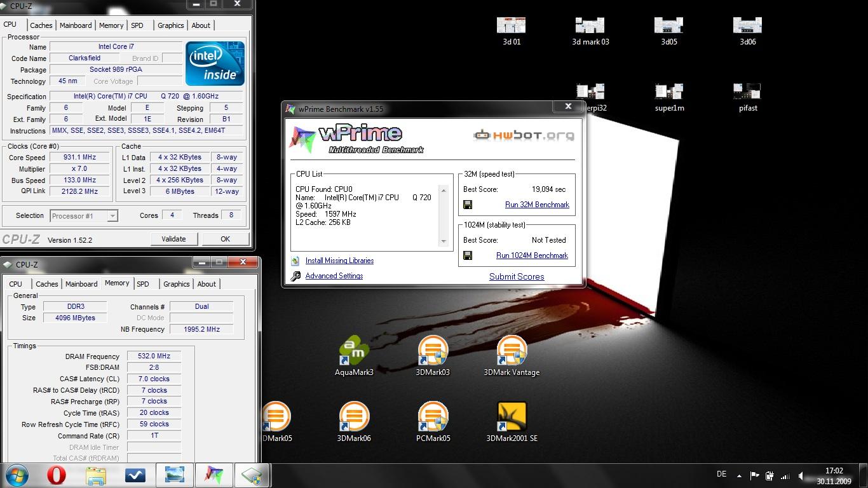Click the save icon next to 1024M score
868x488 pixels.
pyautogui.click(x=468, y=255)
